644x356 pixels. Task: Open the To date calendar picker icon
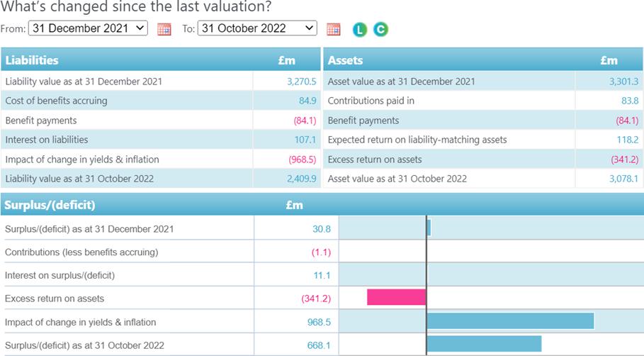[x=334, y=29]
